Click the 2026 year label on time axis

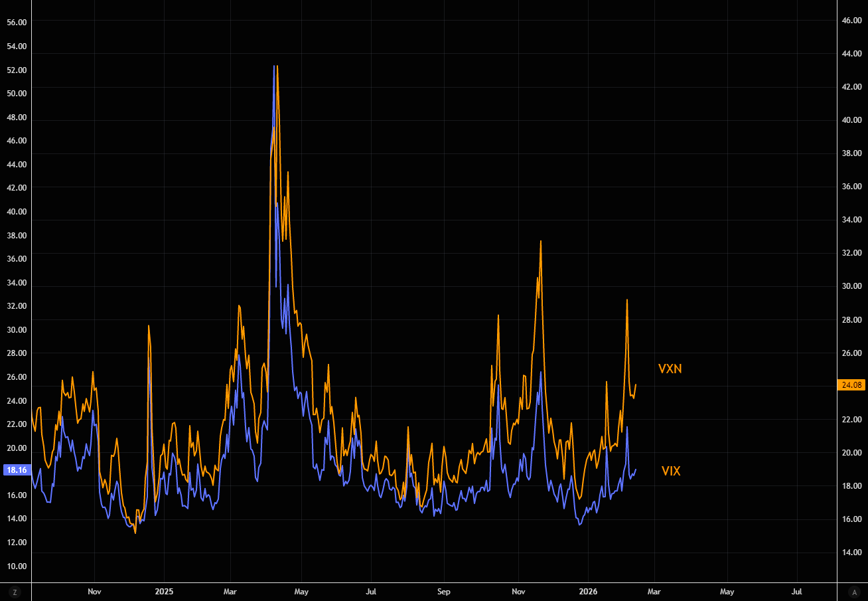click(588, 591)
